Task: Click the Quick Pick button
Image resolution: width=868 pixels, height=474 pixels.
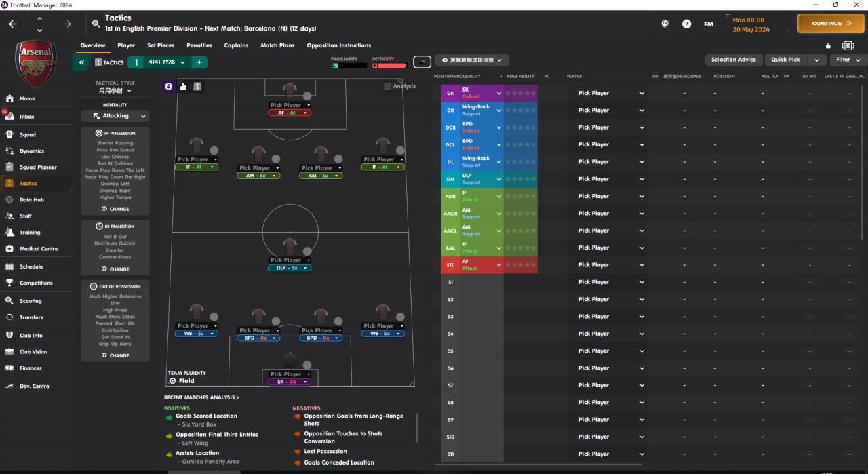Action: coord(785,60)
